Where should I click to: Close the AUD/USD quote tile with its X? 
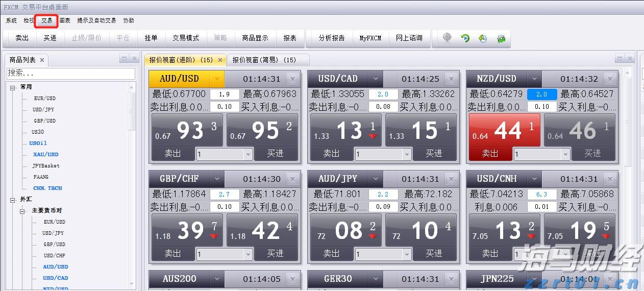[292, 79]
